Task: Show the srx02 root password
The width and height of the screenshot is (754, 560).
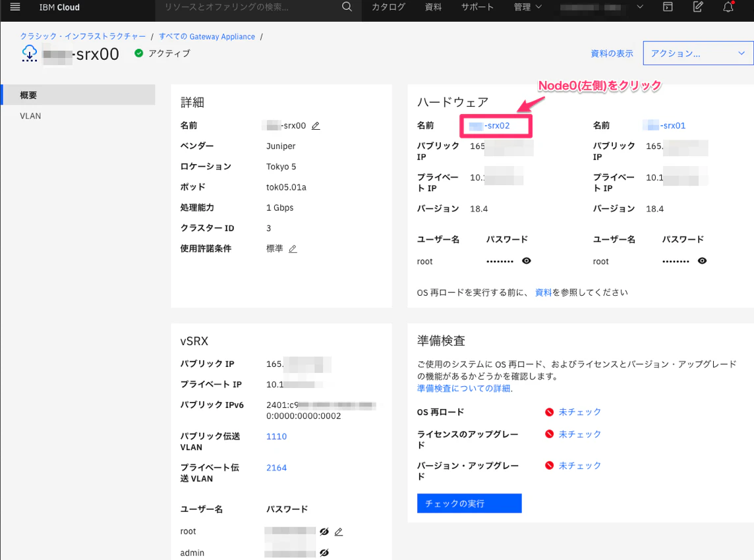Action: point(527,261)
